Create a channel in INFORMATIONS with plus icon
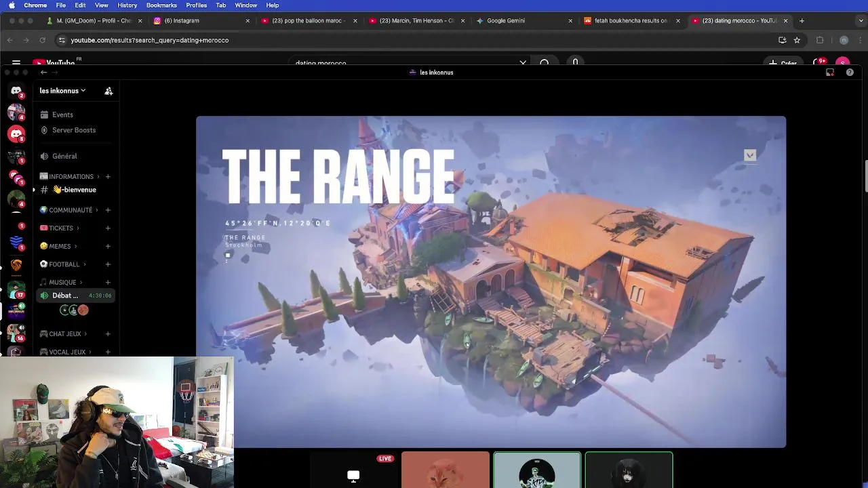This screenshot has width=868, height=488. pos(108,176)
